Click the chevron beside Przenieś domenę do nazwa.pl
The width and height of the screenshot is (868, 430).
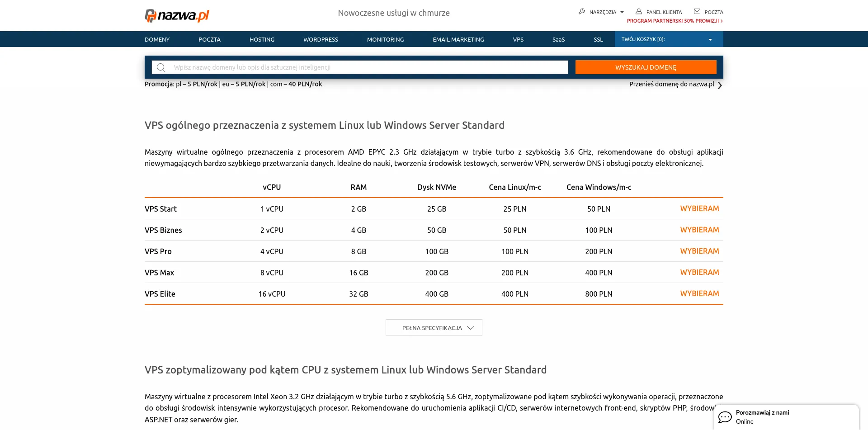pos(720,85)
